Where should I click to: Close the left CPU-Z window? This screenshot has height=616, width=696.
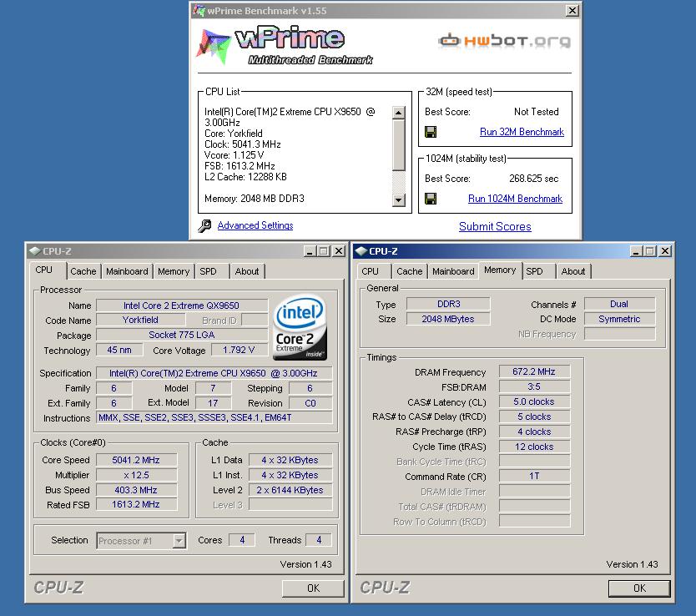click(x=339, y=251)
